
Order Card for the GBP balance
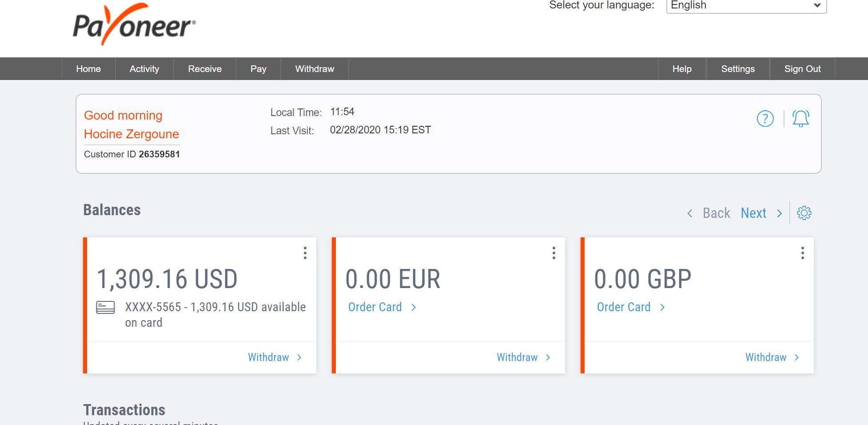coord(624,307)
